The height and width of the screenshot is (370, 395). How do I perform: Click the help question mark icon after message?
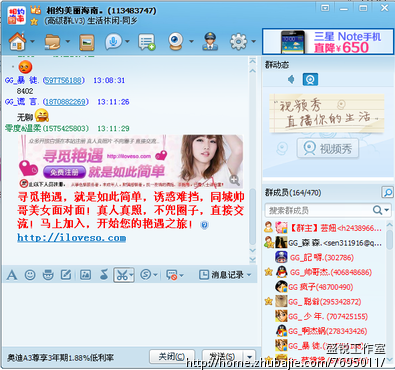pyautogui.click(x=204, y=225)
